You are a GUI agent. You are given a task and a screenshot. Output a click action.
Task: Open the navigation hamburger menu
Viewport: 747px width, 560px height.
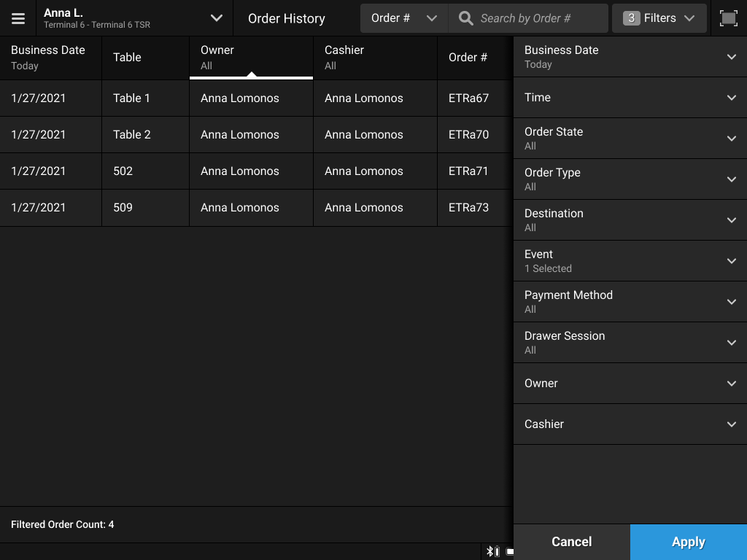18,18
